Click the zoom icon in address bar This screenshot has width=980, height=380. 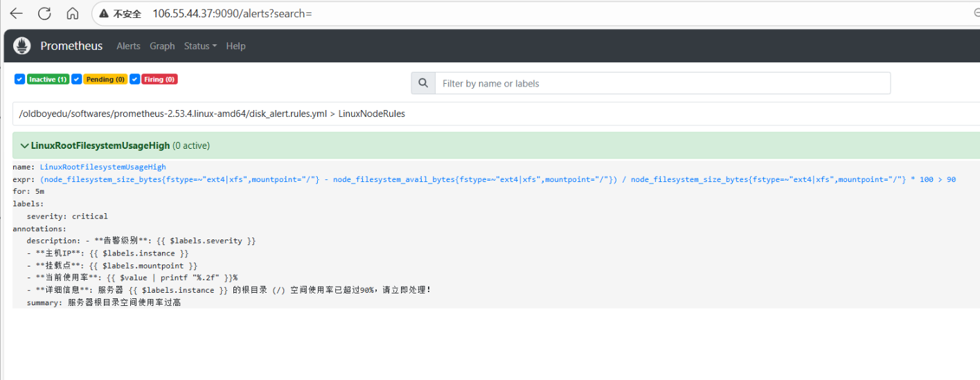point(976,14)
